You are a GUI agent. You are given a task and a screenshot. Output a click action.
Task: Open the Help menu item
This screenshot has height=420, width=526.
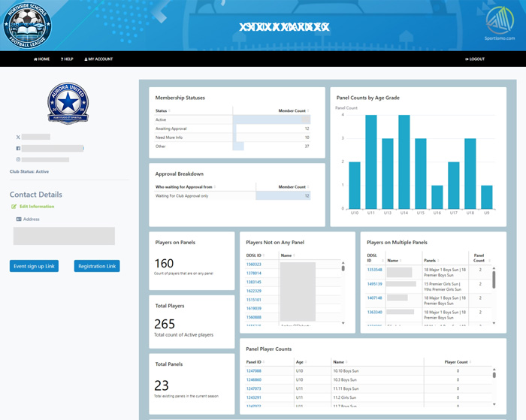pyautogui.click(x=67, y=59)
